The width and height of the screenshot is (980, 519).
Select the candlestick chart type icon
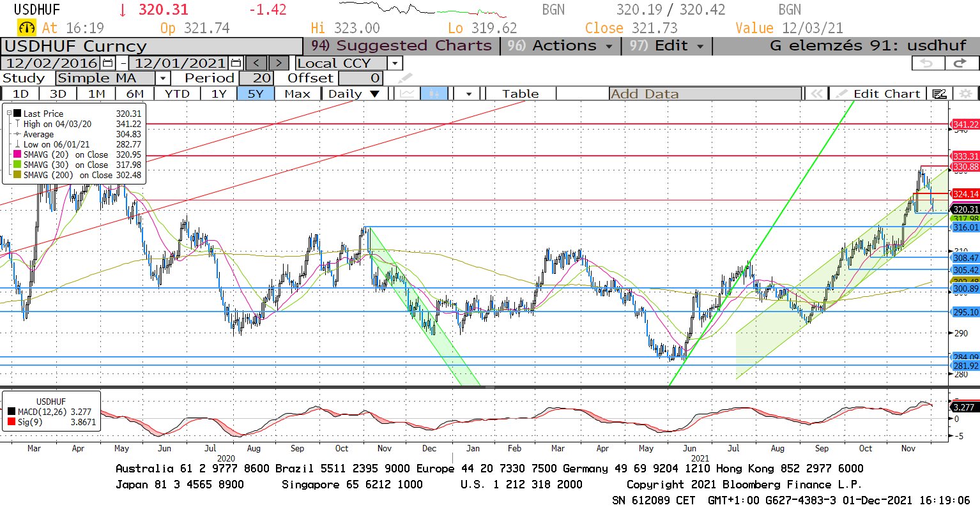pyautogui.click(x=434, y=94)
